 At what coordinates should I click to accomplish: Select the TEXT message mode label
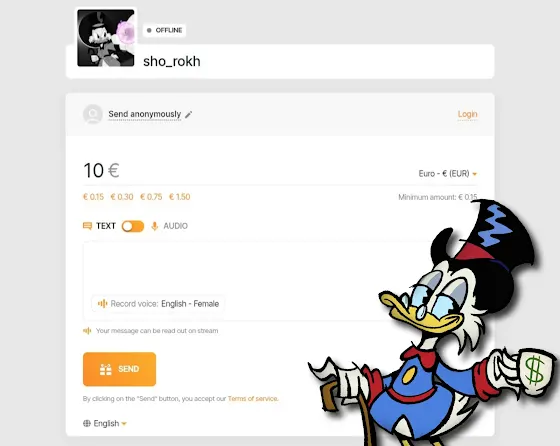click(106, 226)
